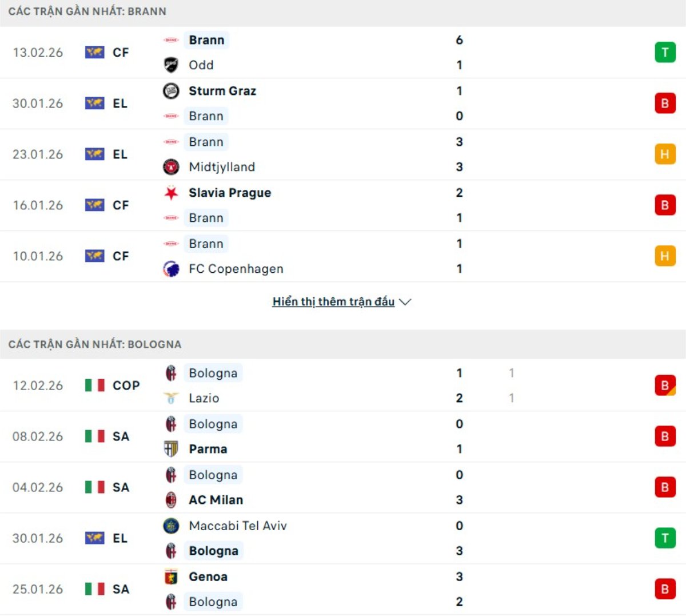Screen dimensions: 686x616
Task: Click the FC Copenhagen club crest
Action: point(171,269)
